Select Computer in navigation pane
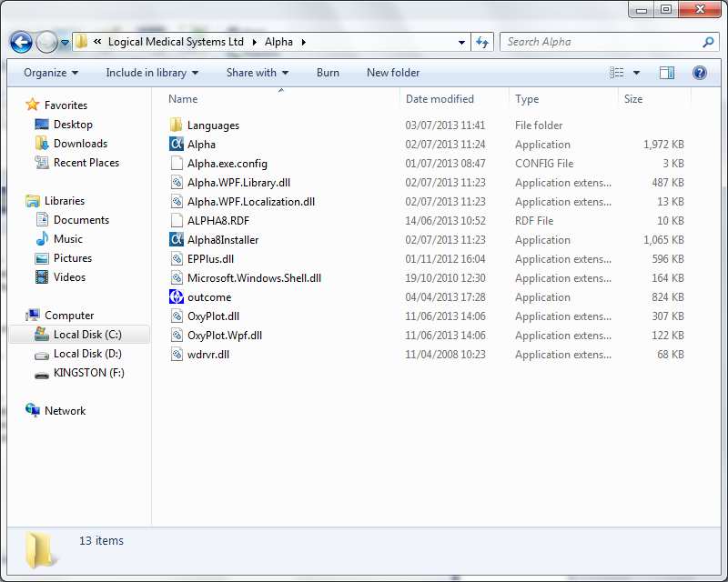This screenshot has width=728, height=582. point(69,316)
